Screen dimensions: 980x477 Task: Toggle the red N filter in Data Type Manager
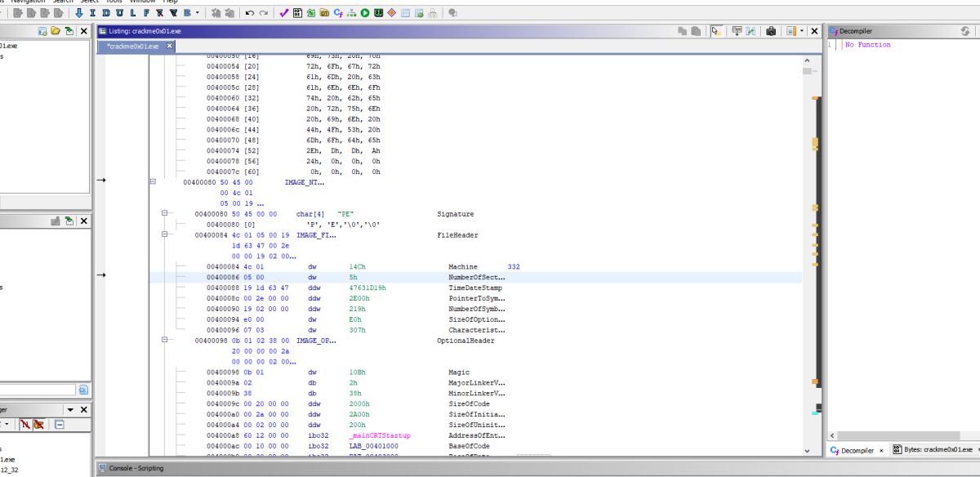(24, 425)
